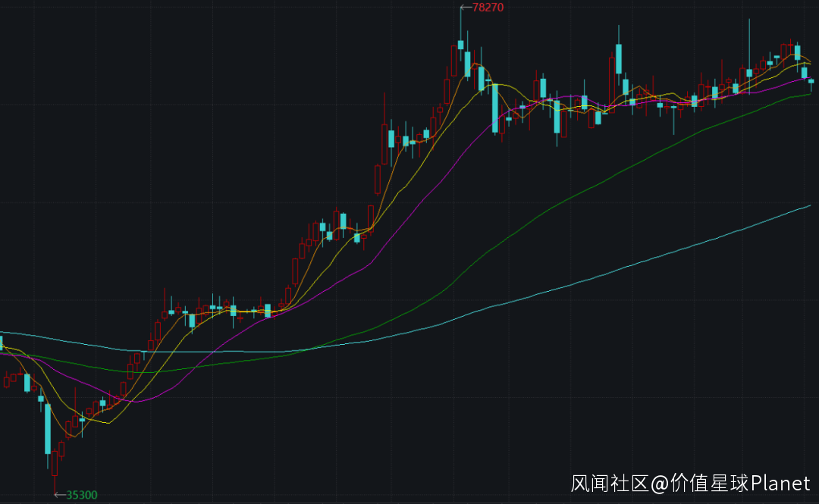Select the tall cyan candle in the right-side range
Image resolution: width=819 pixels, height=504 pixels.
click(x=619, y=58)
